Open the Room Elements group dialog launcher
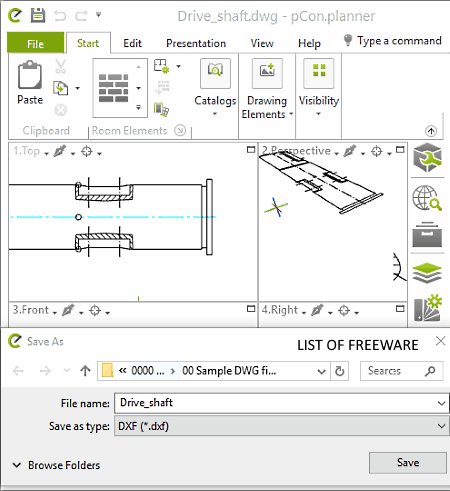Viewport: 450px width, 491px height. (180, 130)
